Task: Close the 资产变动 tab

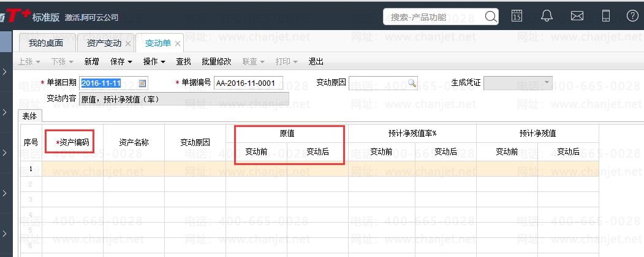Action: pos(127,44)
